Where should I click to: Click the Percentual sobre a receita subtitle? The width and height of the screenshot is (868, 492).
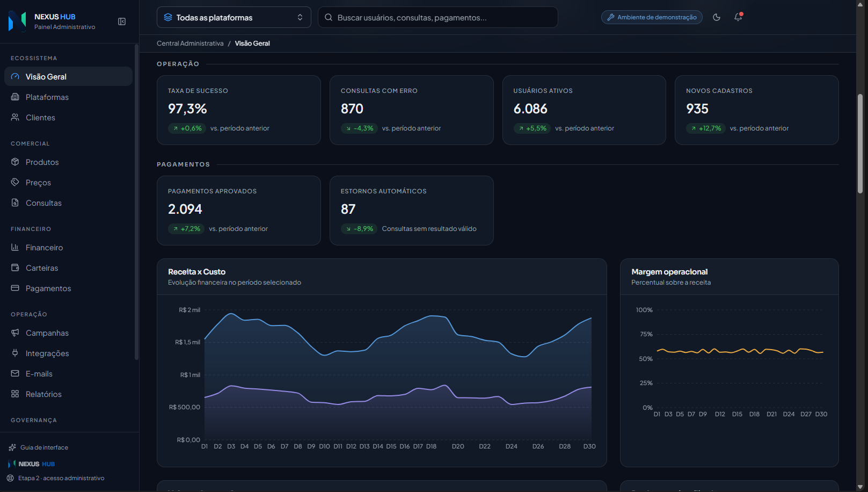pos(671,283)
